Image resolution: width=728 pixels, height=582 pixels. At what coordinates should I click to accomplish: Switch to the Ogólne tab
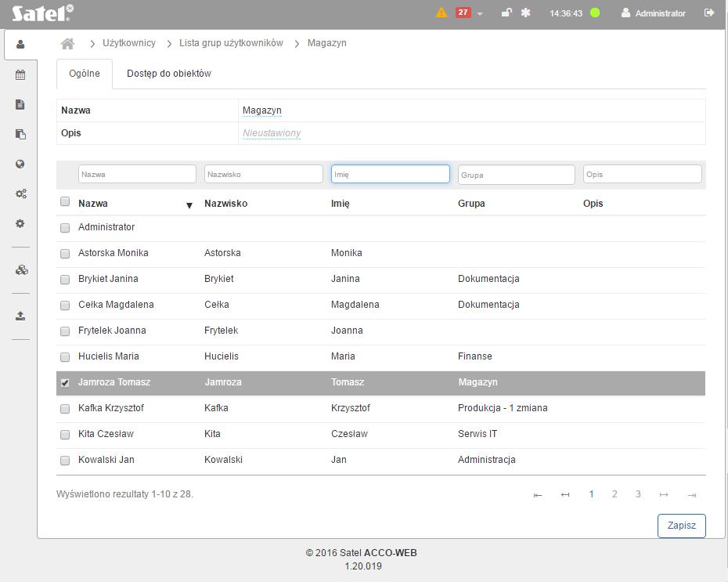(85, 74)
